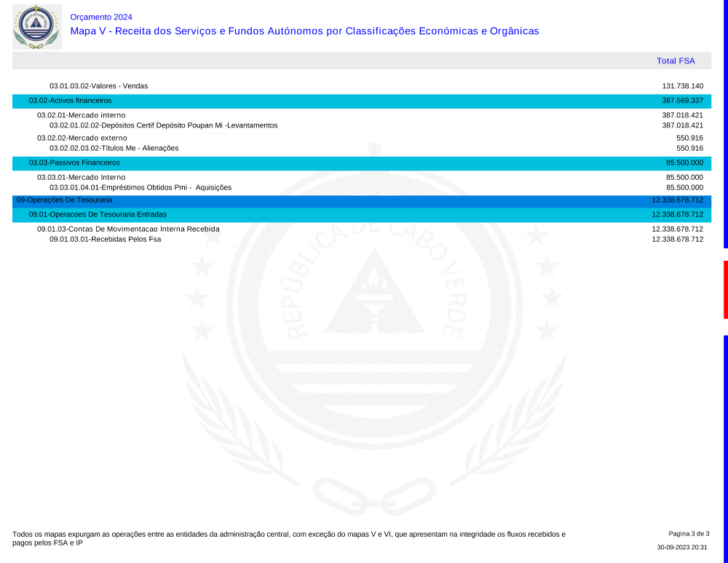Select the "03.03-Passivos Financeiros" row
Screen dimensions: 728x563
(x=74, y=162)
